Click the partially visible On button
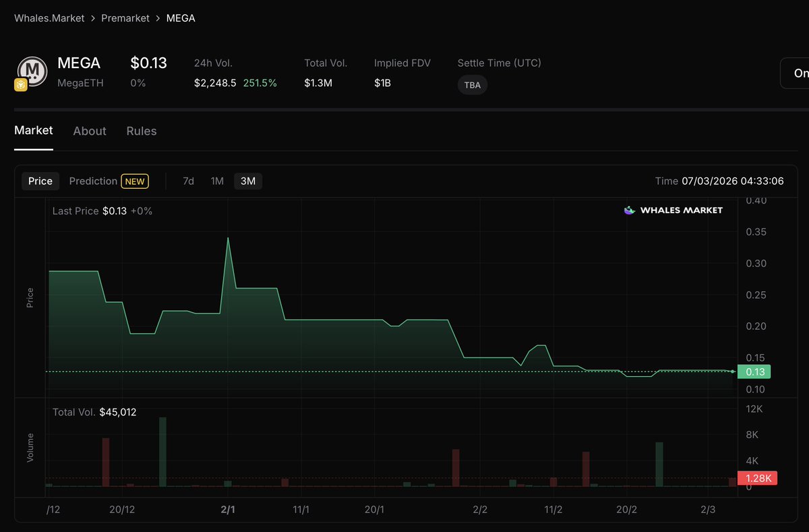Screen dimensions: 809x532 pos(795,73)
